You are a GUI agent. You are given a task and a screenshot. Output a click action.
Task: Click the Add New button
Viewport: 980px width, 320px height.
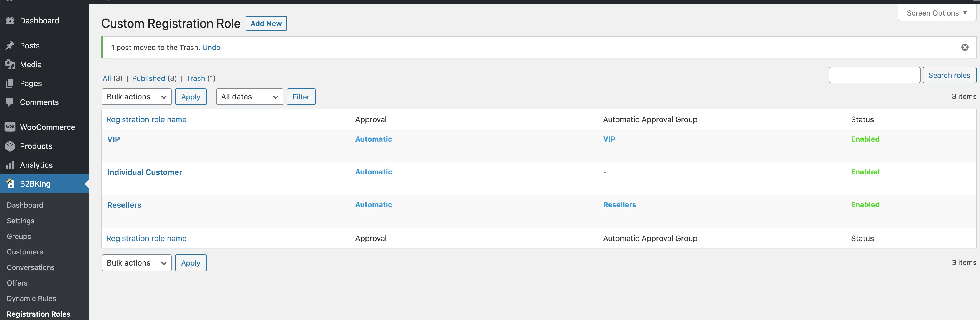[265, 24]
